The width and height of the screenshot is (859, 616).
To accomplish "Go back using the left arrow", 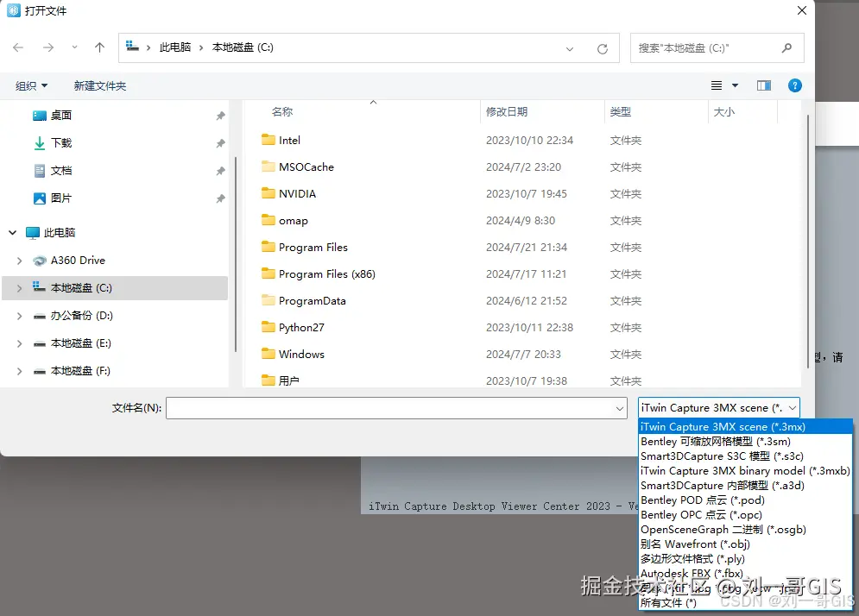I will click(18, 47).
